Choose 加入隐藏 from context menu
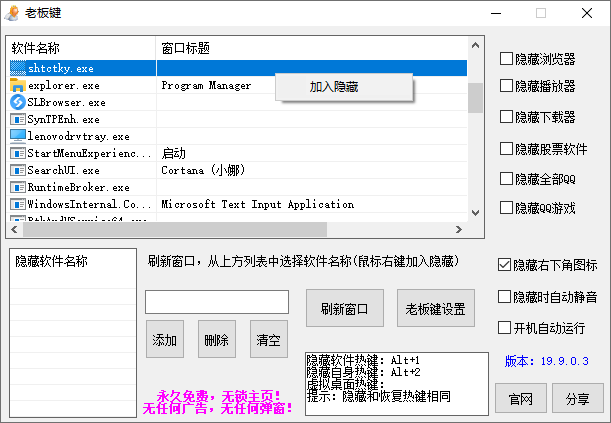The width and height of the screenshot is (611, 423). pyautogui.click(x=334, y=87)
